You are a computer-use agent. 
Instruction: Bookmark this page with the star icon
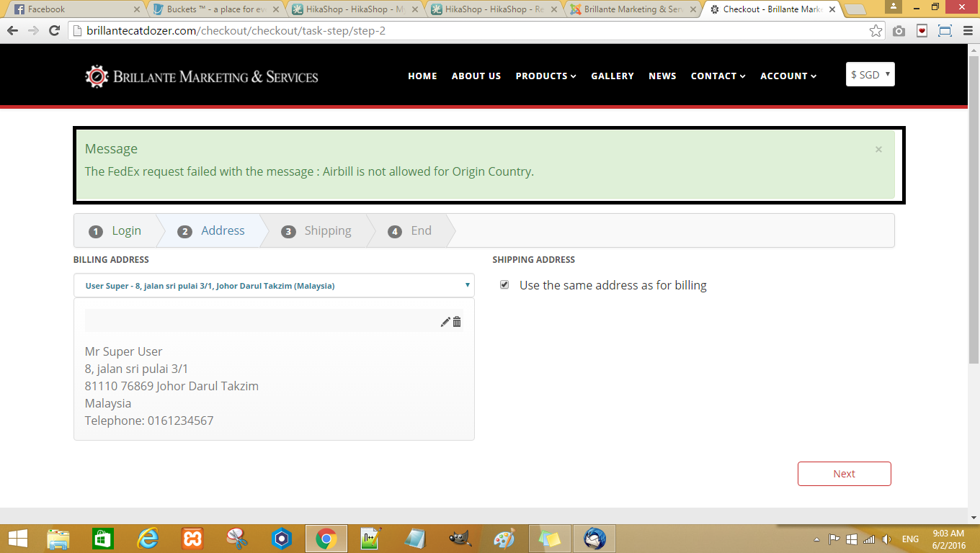coord(876,31)
